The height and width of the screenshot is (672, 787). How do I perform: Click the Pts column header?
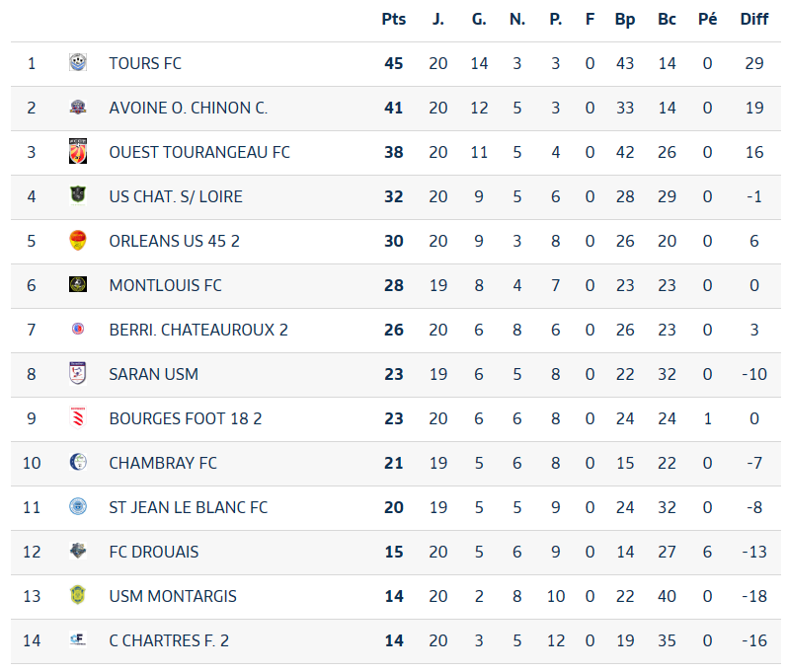[x=393, y=19]
